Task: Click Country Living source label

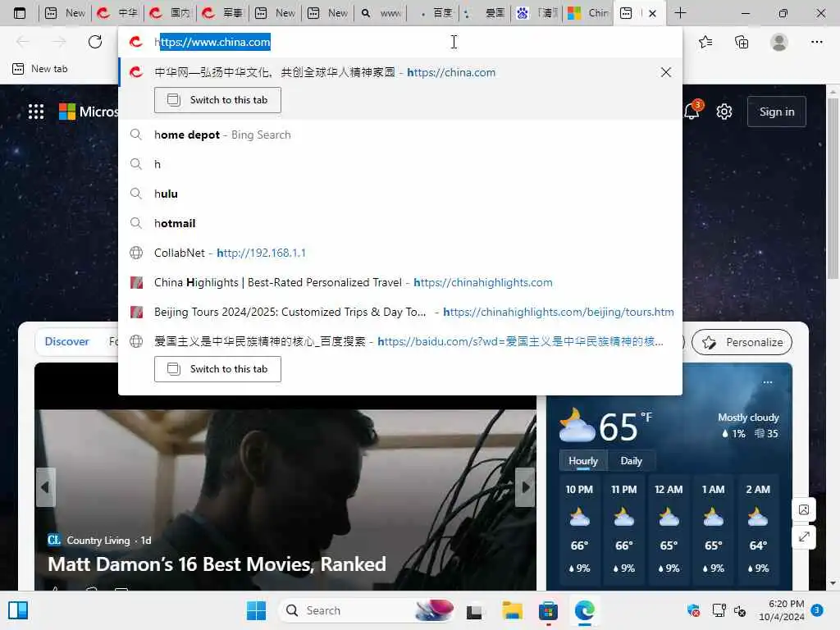Action: tap(98, 541)
